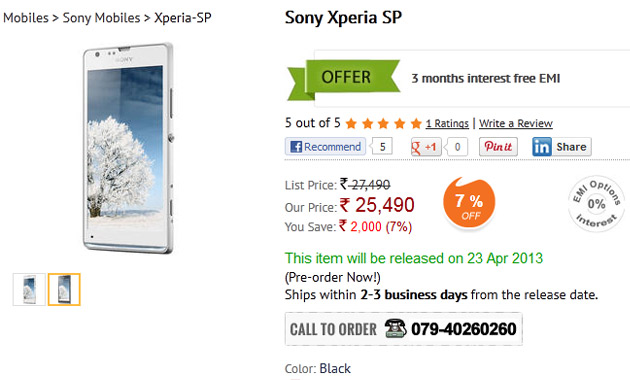
Task: Open the Xperia-SP breadcrumb item
Action: 183,18
